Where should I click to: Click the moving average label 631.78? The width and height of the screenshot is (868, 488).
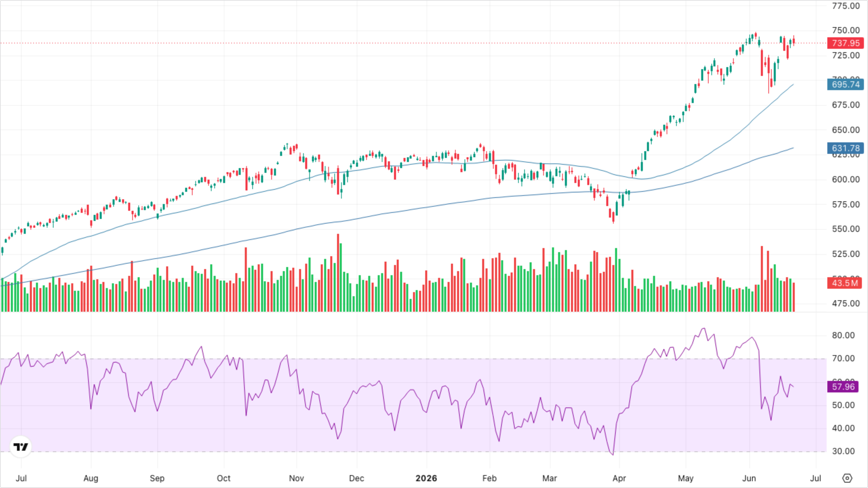(x=846, y=148)
